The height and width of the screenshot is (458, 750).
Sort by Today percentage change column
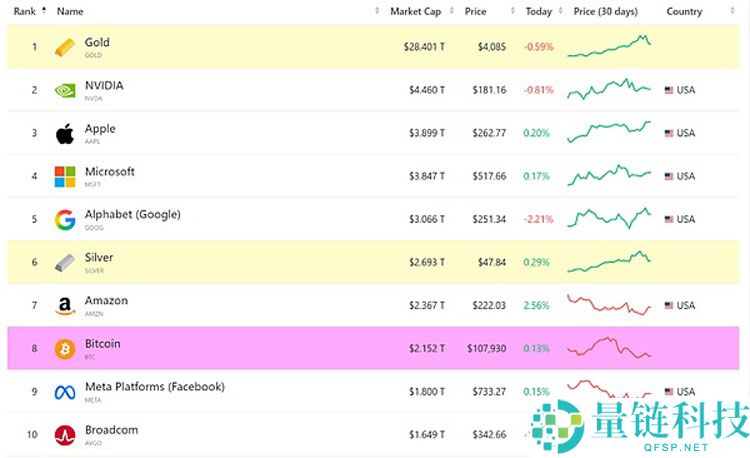pos(538,11)
